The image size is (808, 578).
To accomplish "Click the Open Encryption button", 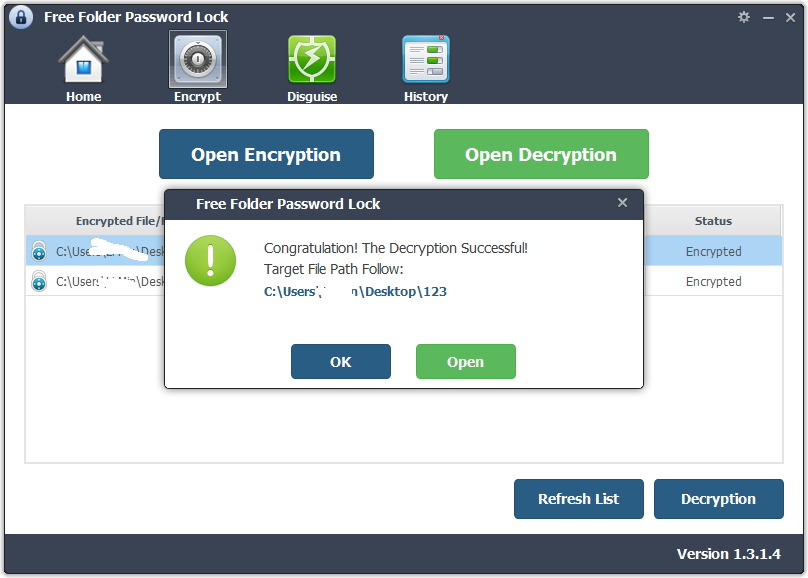I will pos(266,154).
